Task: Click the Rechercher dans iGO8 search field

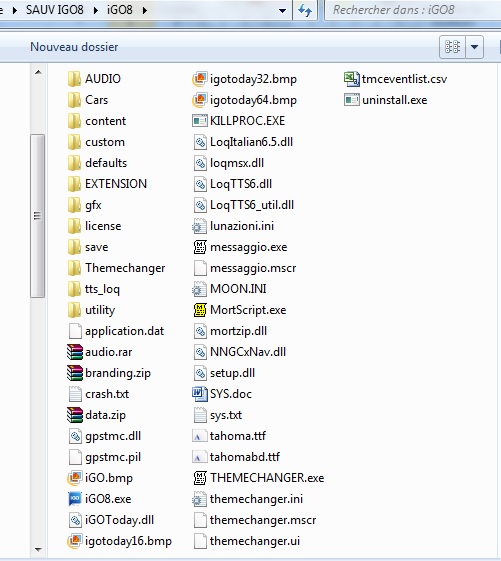Action: [x=413, y=10]
